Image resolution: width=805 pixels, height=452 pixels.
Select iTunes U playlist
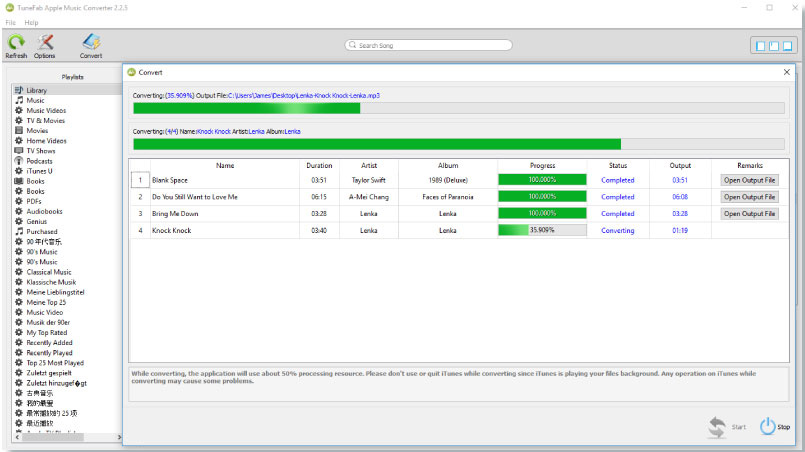pyautogui.click(x=40, y=171)
